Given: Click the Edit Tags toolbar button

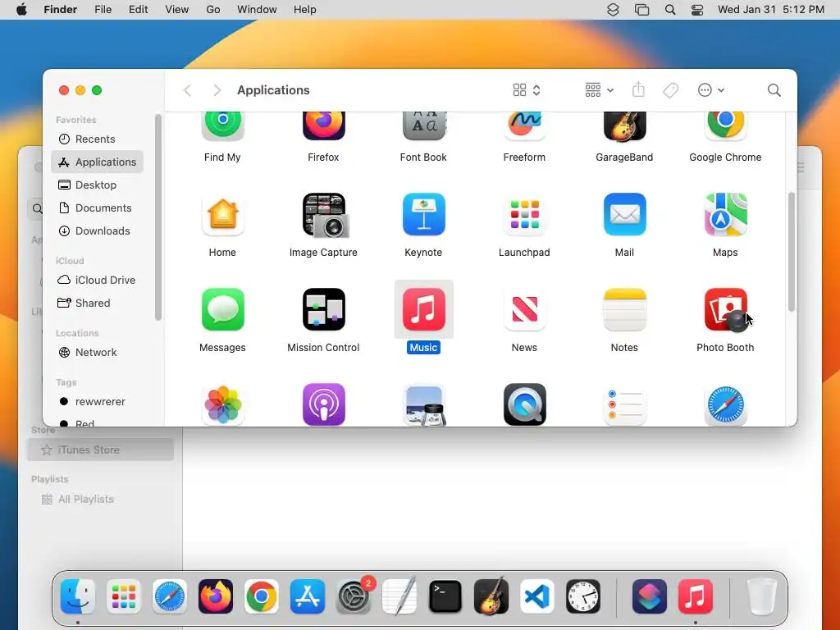Looking at the screenshot, I should coord(670,90).
